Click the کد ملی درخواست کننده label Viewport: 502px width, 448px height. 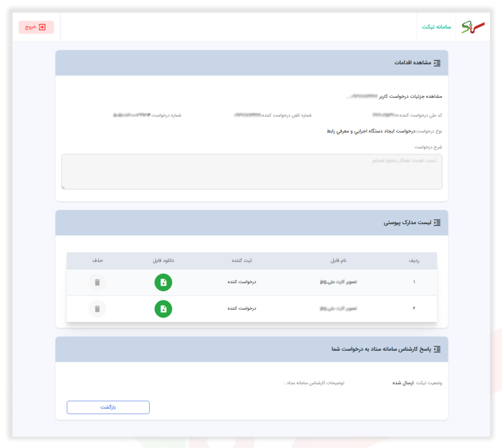(x=420, y=115)
